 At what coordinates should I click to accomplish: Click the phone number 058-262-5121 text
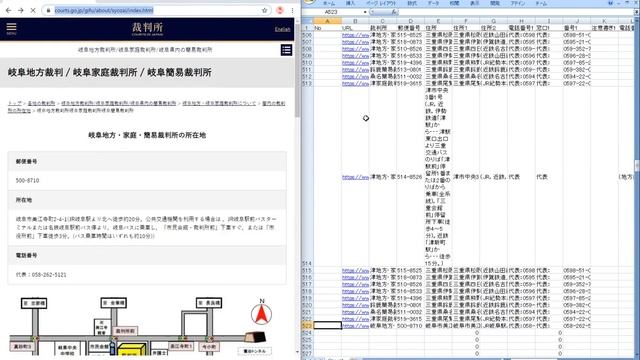tap(49, 275)
